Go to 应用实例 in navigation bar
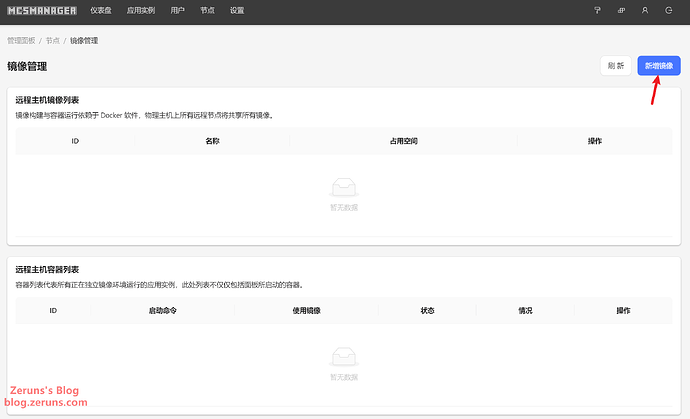The height and width of the screenshot is (419, 690). click(x=141, y=10)
